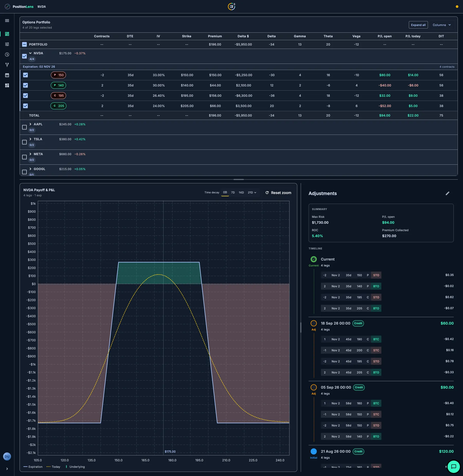Select the 05 Sep 26 adjustment marker

coord(314,387)
